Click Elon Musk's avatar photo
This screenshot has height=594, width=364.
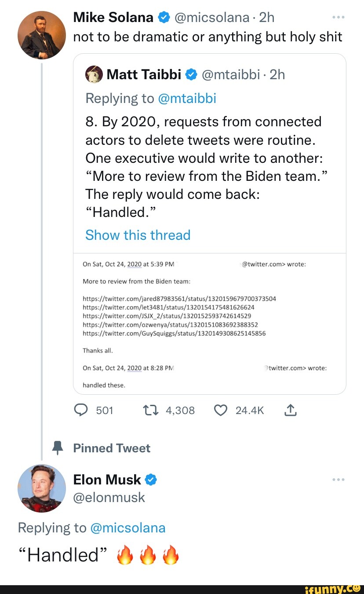41,488
